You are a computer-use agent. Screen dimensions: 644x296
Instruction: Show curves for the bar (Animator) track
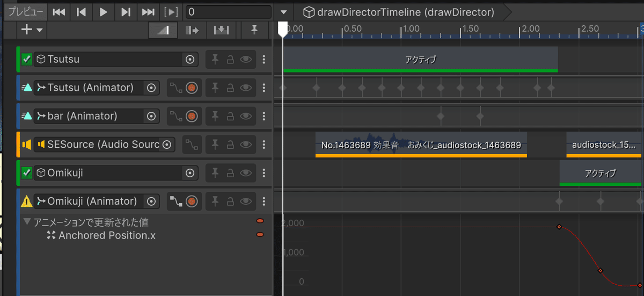pyautogui.click(x=176, y=116)
